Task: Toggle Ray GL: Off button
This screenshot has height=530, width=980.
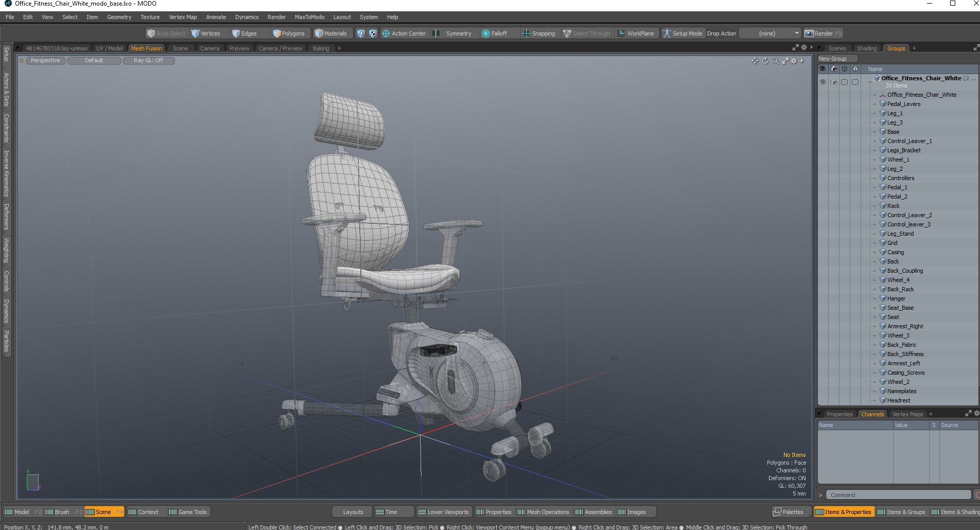Action: [149, 61]
